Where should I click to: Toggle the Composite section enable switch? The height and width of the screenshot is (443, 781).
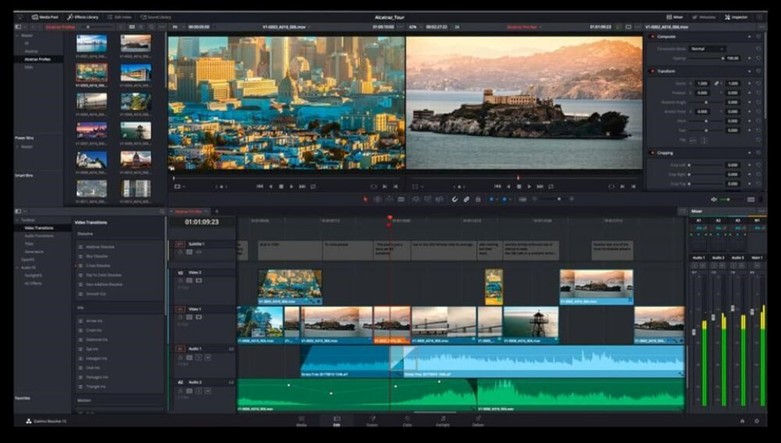[651, 38]
